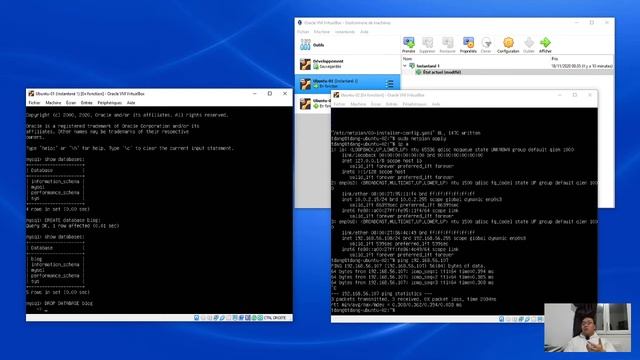Open Écran menu in Ubuntu-02 window
Viewport: 640px width, 360px height.
[x=376, y=104]
